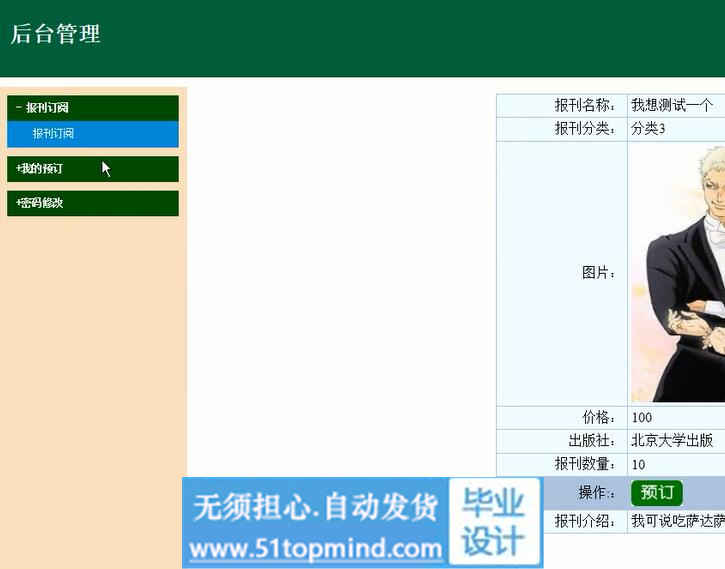Click the 操作 label

tap(596, 493)
